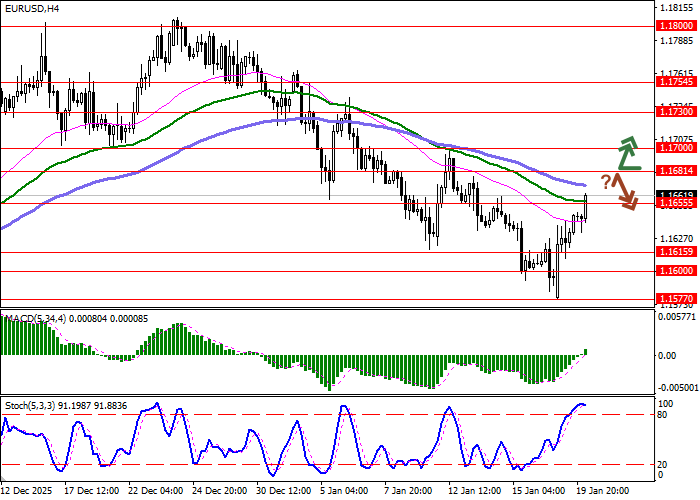Select the 1.17545 price level label

click(676, 83)
